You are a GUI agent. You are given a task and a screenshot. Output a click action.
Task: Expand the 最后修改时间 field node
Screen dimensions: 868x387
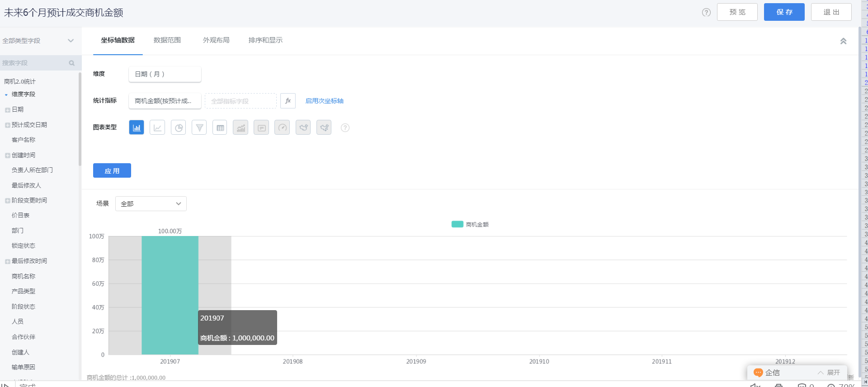8,261
